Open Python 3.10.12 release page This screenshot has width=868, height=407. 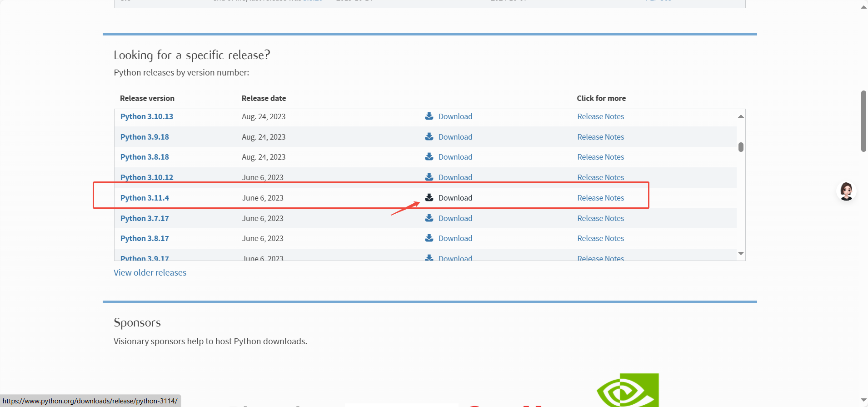[146, 177]
